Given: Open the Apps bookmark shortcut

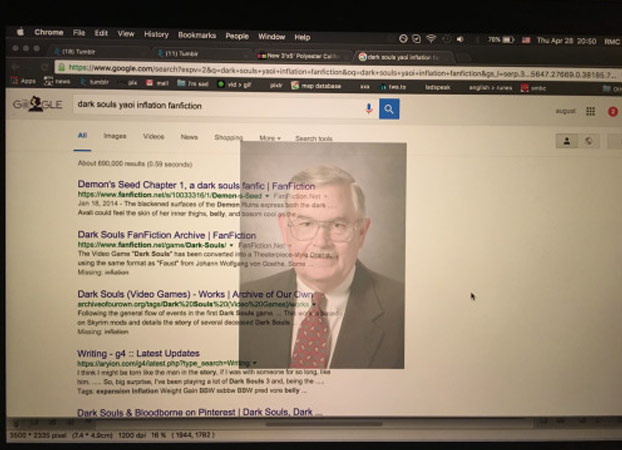Looking at the screenshot, I should [24, 81].
